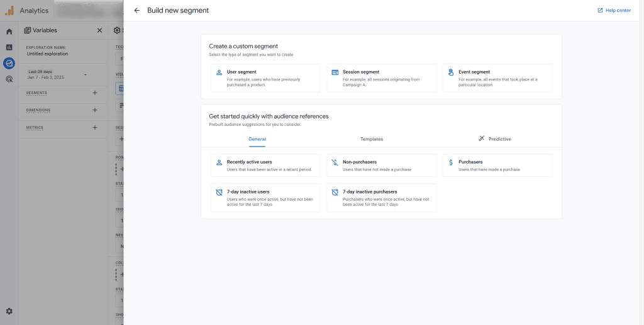
Task: Switch to the Predictive tab
Action: (x=494, y=139)
